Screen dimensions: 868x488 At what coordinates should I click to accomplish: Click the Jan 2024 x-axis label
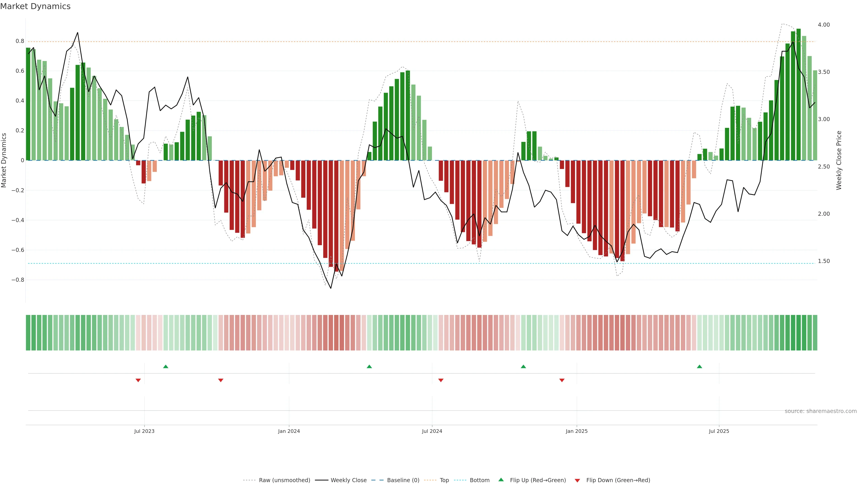(x=289, y=431)
